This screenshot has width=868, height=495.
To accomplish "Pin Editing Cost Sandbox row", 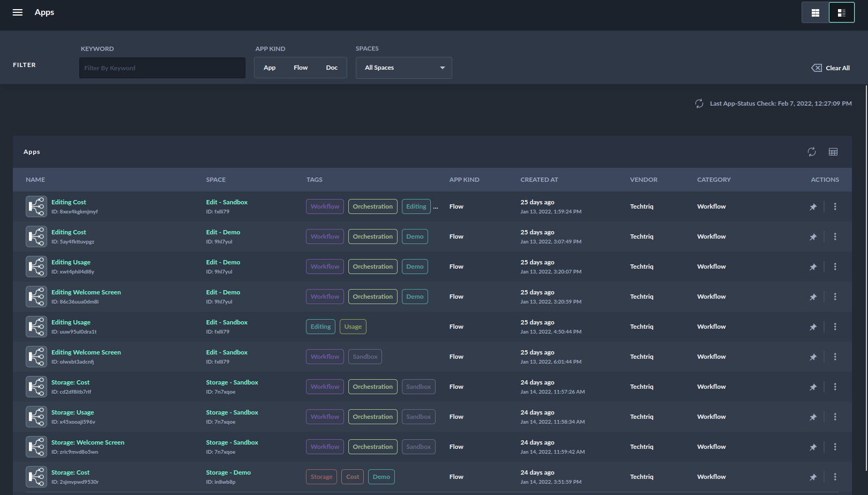I will tap(813, 206).
